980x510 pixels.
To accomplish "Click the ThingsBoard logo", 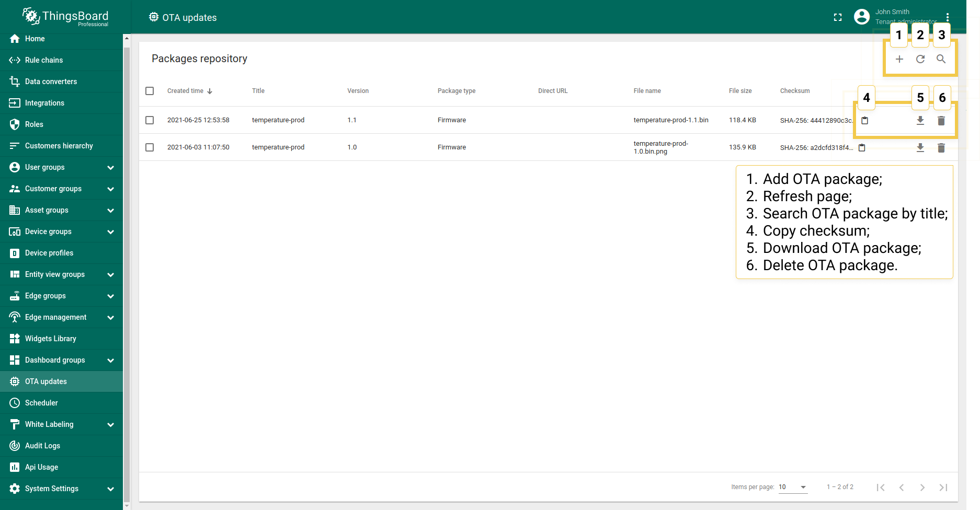I will pyautogui.click(x=65, y=17).
